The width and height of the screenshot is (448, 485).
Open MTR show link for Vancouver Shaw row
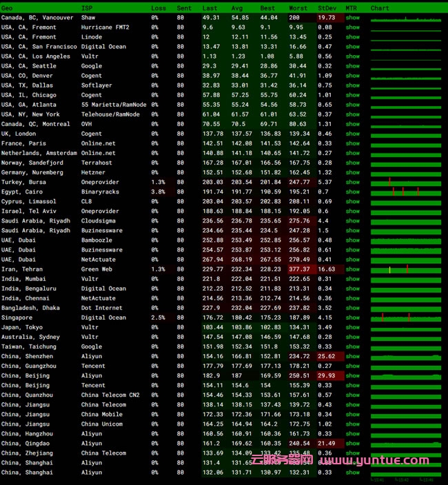(x=352, y=17)
